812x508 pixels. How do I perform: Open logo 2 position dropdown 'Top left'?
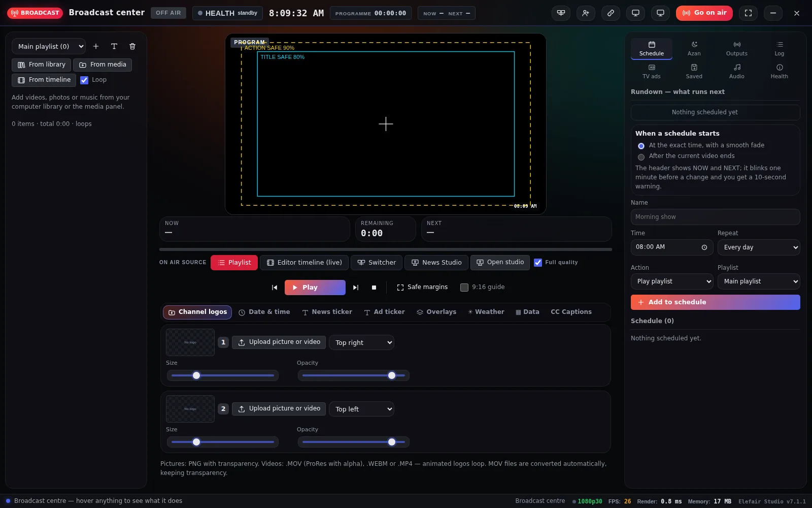coord(361,409)
